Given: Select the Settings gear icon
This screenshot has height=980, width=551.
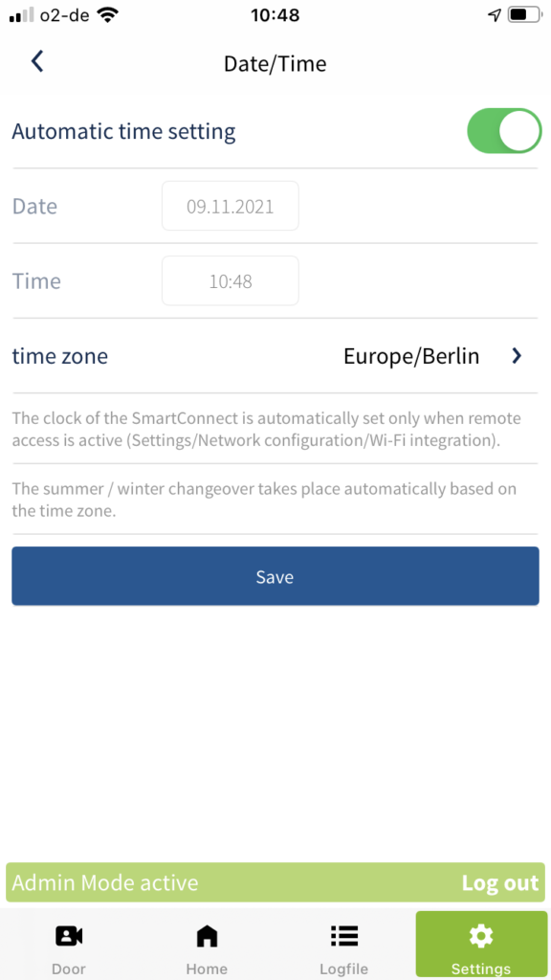Looking at the screenshot, I should coord(481,936).
